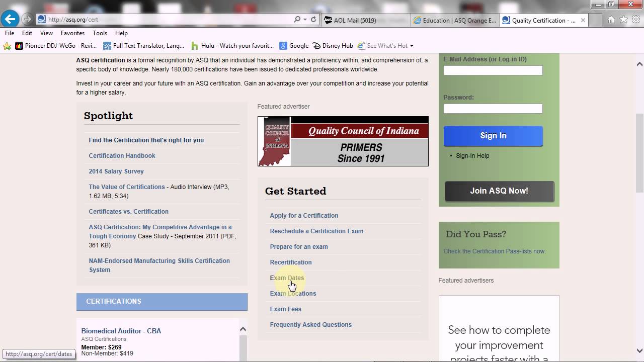This screenshot has height=362, width=644.
Task: Click the add-to-favorites-bar star icon
Action: tap(7, 46)
